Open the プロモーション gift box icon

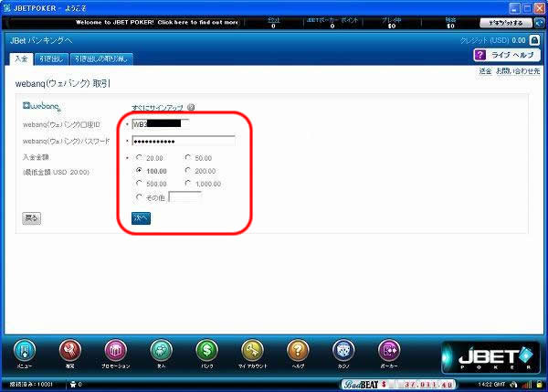click(x=116, y=350)
